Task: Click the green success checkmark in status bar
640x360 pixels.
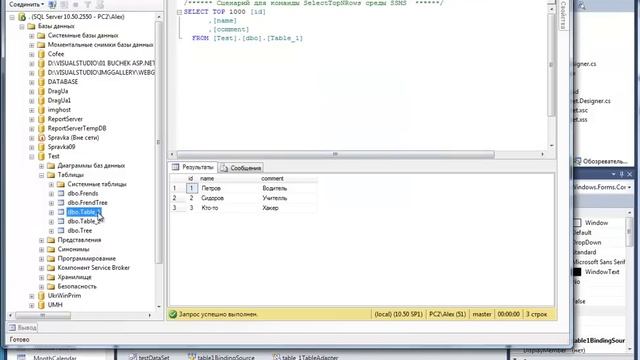Action: pos(173,314)
